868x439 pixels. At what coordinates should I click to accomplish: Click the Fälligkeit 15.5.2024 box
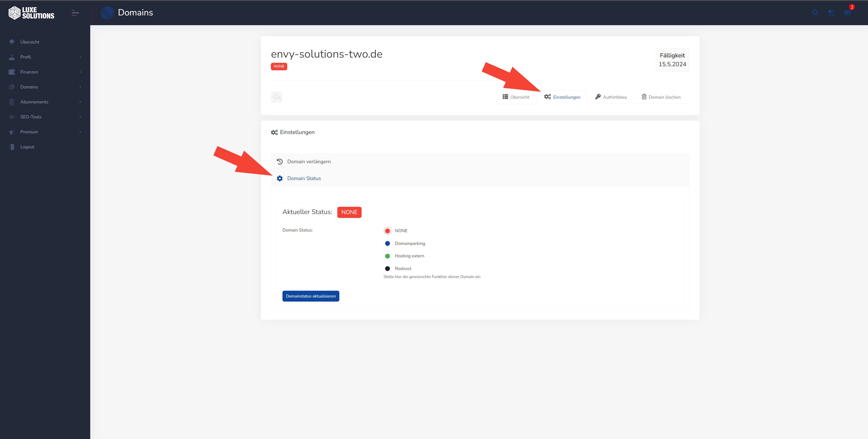(672, 60)
